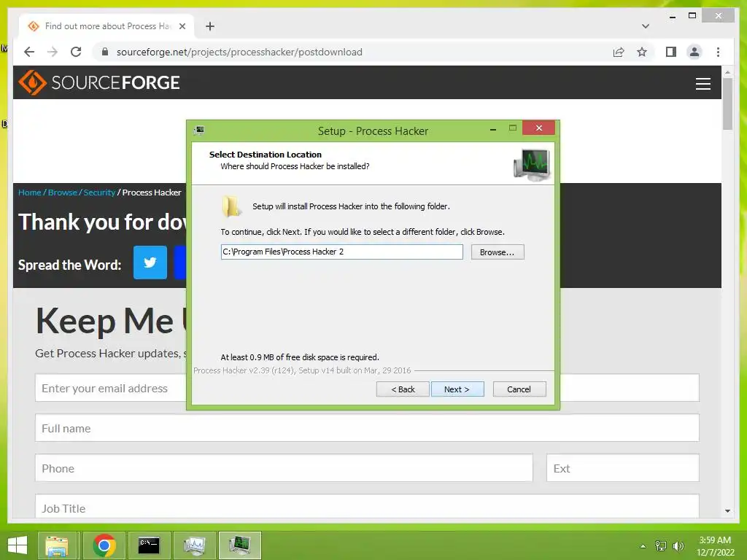Reload the SourceForge page
This screenshot has width=747, height=560.
76,52
